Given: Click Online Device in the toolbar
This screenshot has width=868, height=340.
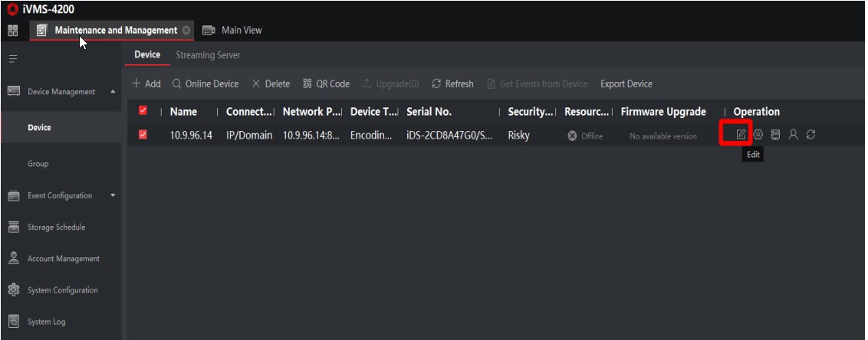Looking at the screenshot, I should coord(205,83).
